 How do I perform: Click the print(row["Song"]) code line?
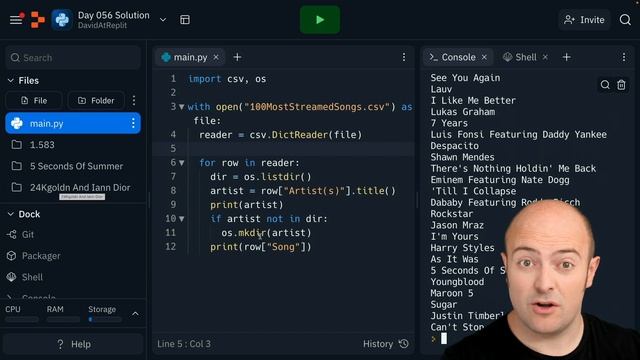click(261, 247)
